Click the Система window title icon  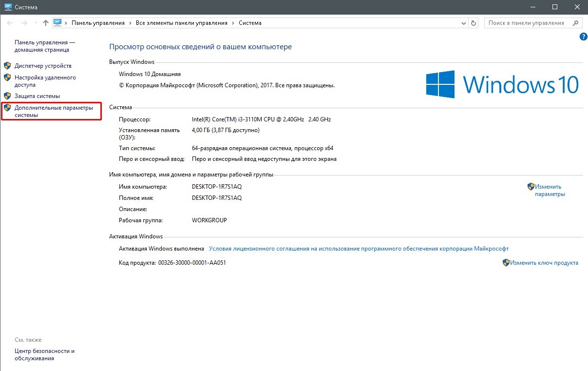point(7,7)
